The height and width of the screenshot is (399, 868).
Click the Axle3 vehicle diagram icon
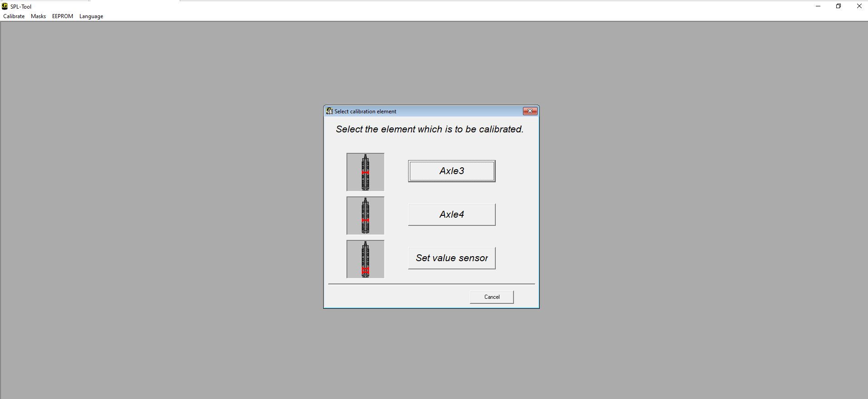[365, 172]
